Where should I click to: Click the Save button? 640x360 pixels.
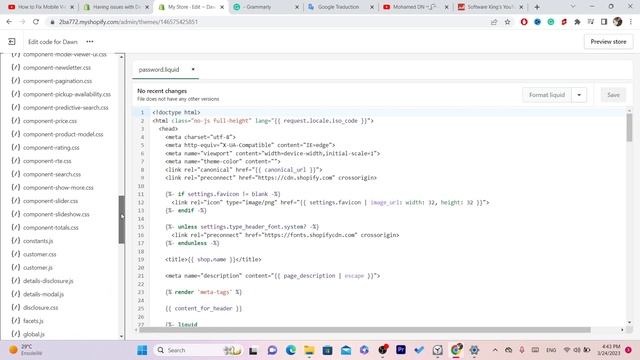(x=613, y=95)
